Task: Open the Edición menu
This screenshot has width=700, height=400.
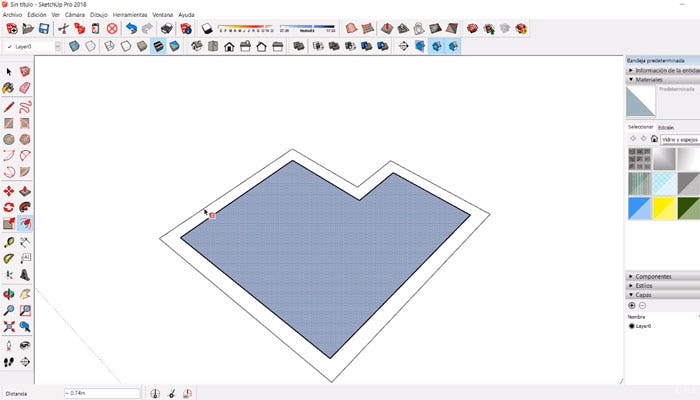Action: tap(37, 15)
